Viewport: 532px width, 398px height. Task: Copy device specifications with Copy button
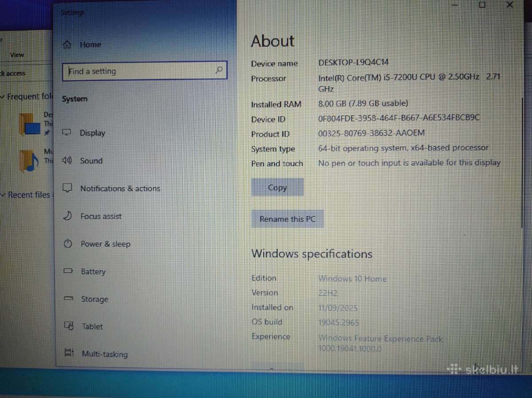coord(278,187)
